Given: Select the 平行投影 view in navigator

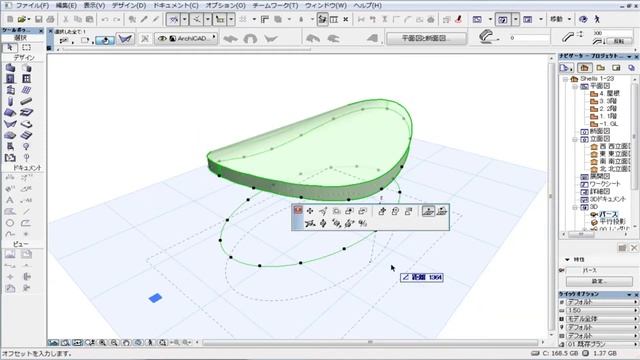Looking at the screenshot, I should [612, 222].
